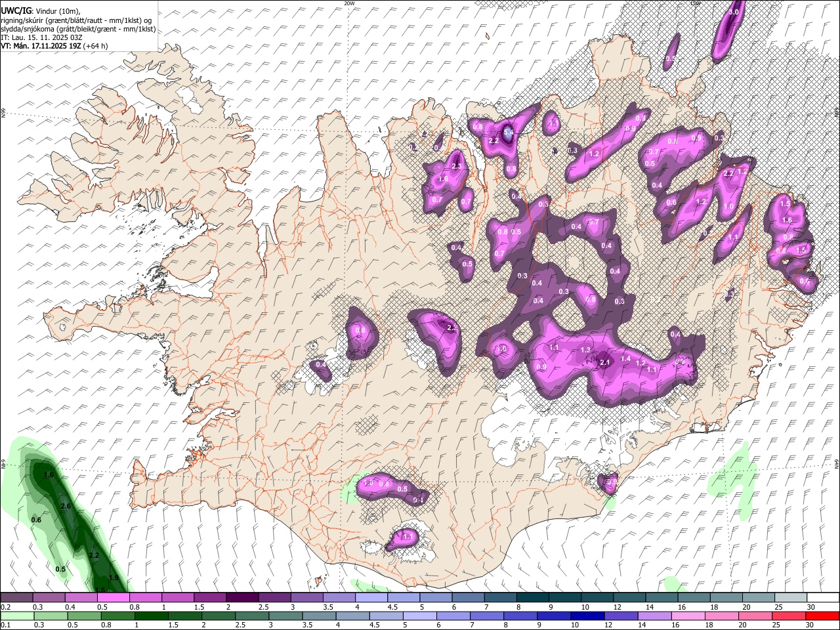Click the '20W' longitude label
The height and width of the screenshot is (630, 840).
point(349,3)
